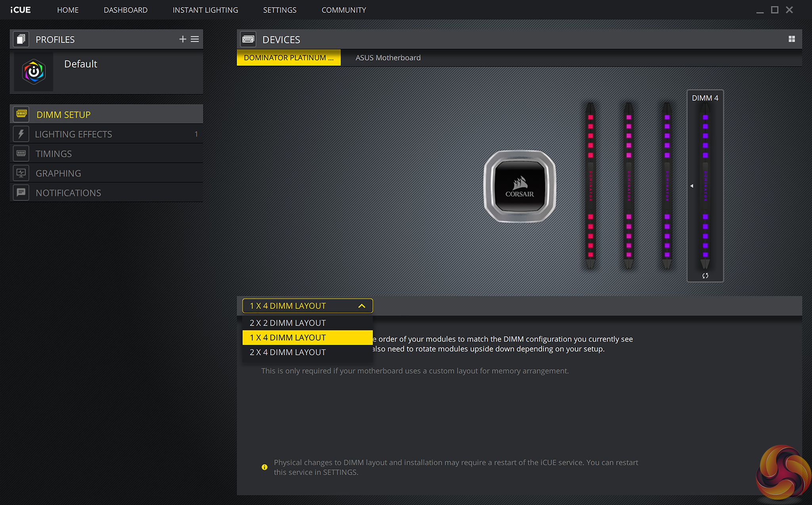The height and width of the screenshot is (505, 812).
Task: Open the Timings section
Action: coord(54,154)
